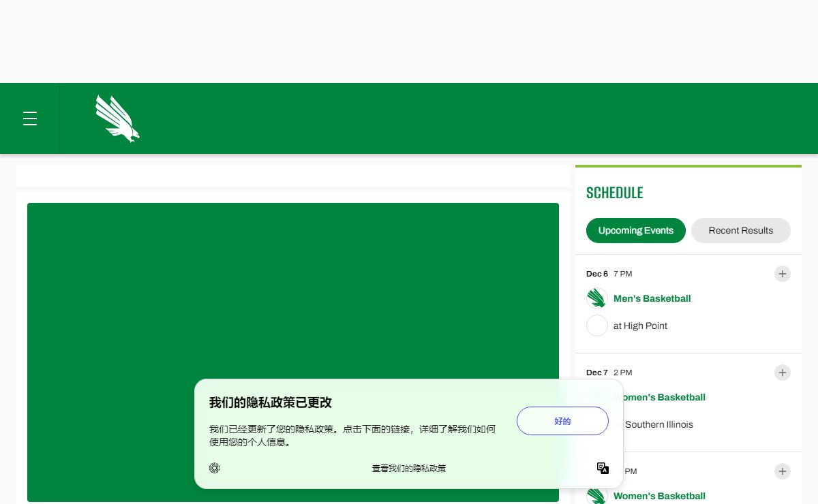The width and height of the screenshot is (818, 504).
Task: Click the SCHEDULE heading
Action: pos(615,193)
